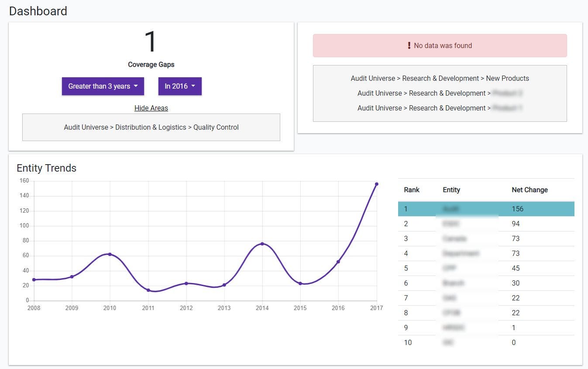Open the "Greater than 3 years" dropdown

[x=103, y=86]
